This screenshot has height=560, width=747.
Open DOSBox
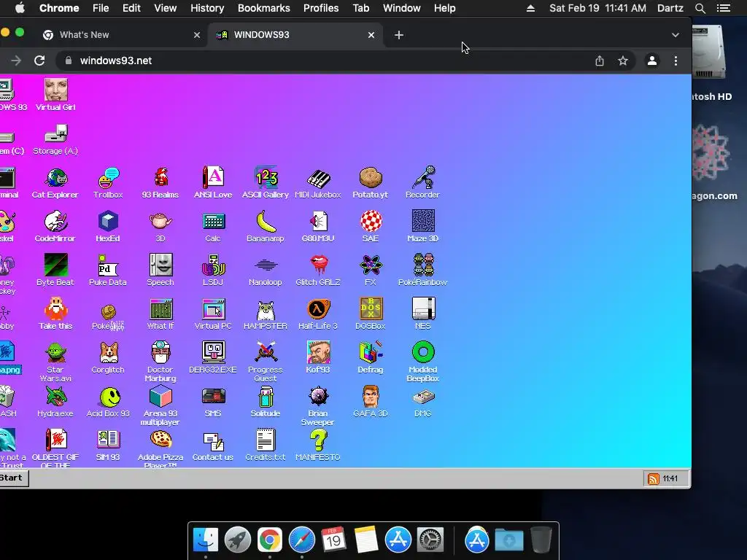[x=370, y=314]
